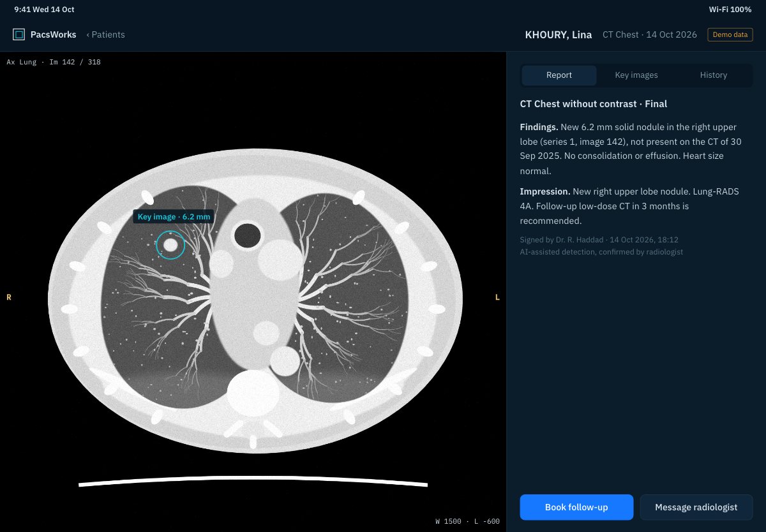Click the patient name KHOURY, Lina
The width and height of the screenshot is (766, 532).
[559, 34]
